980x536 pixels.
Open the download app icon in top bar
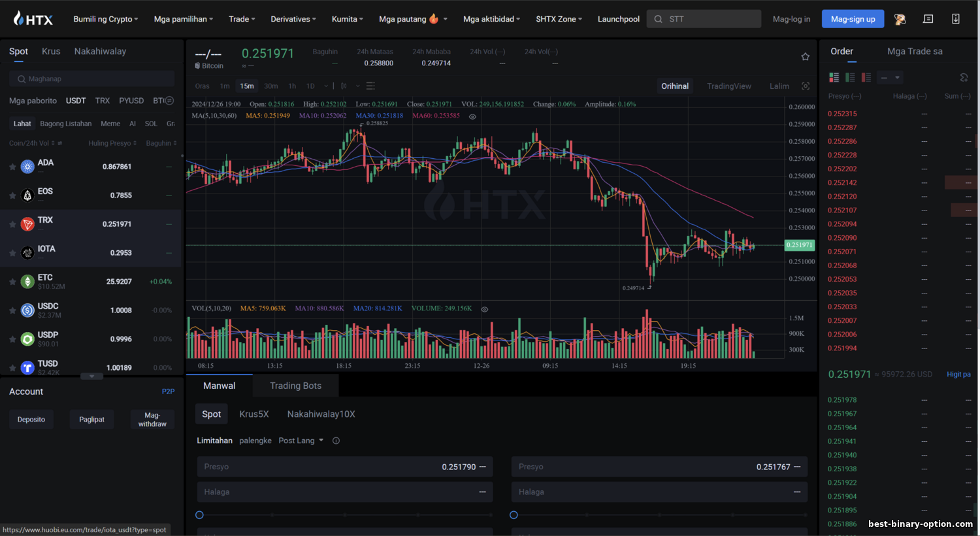tap(955, 19)
